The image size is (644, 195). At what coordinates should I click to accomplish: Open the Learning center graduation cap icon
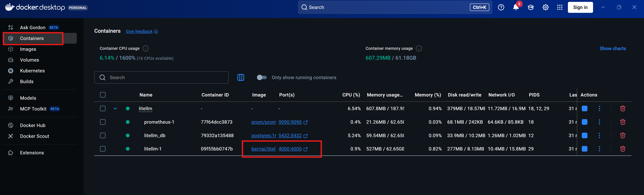(x=530, y=7)
